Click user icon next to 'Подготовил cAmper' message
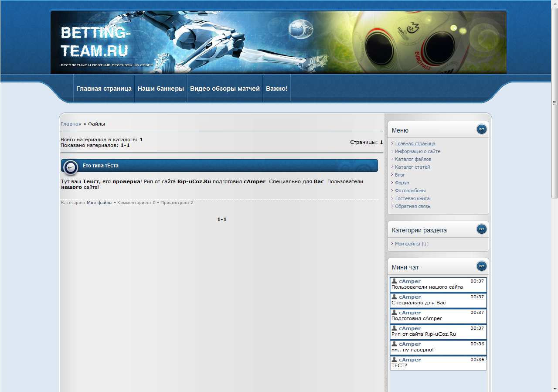This screenshot has width=558, height=392. click(x=394, y=312)
